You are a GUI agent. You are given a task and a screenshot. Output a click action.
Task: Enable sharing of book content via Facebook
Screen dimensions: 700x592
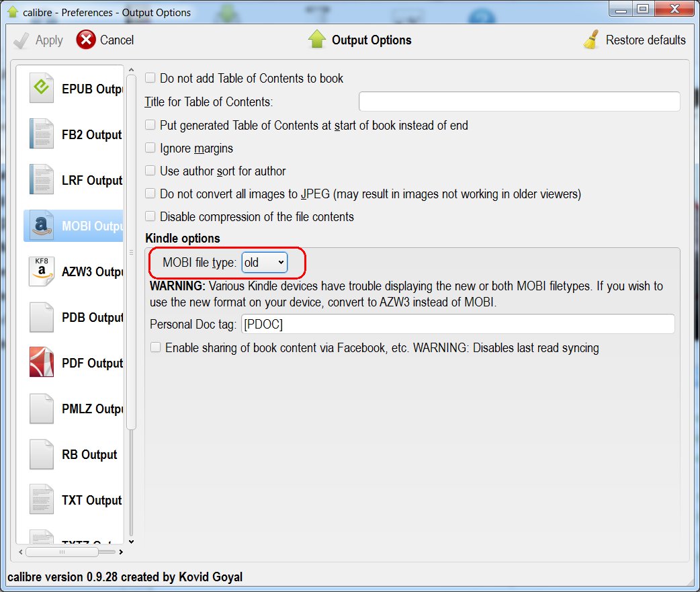click(155, 347)
